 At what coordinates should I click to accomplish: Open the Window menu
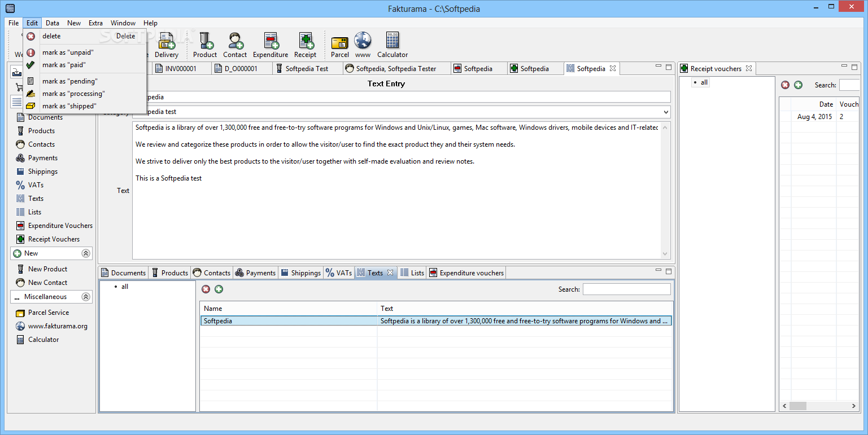point(123,23)
